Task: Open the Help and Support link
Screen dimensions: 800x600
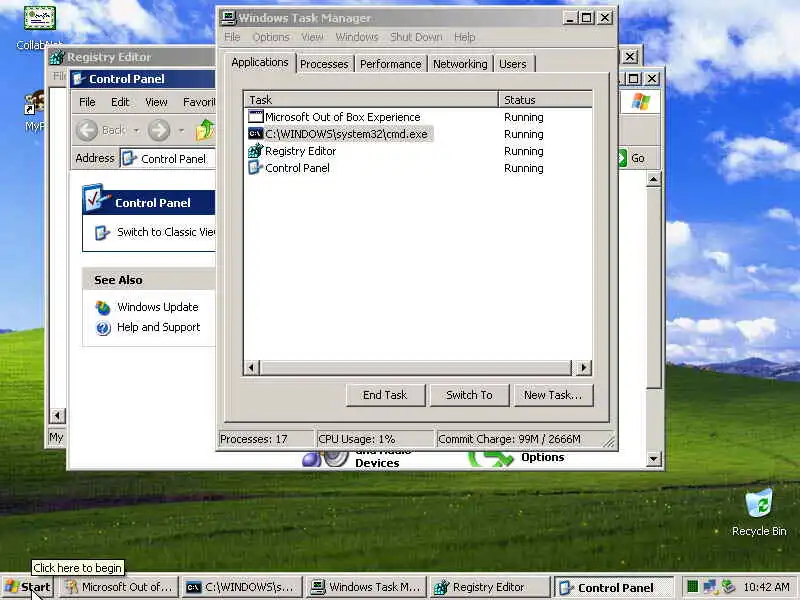Action: (159, 328)
